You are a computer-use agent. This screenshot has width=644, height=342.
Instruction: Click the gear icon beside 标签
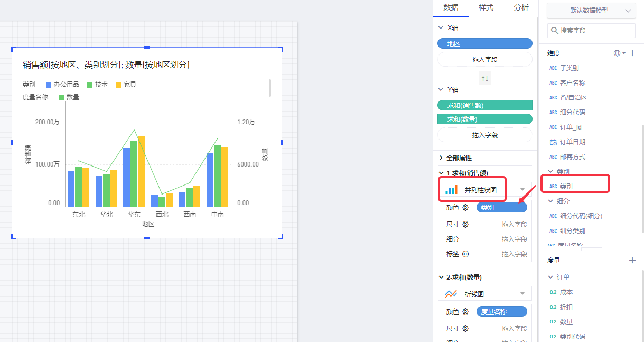pos(465,254)
